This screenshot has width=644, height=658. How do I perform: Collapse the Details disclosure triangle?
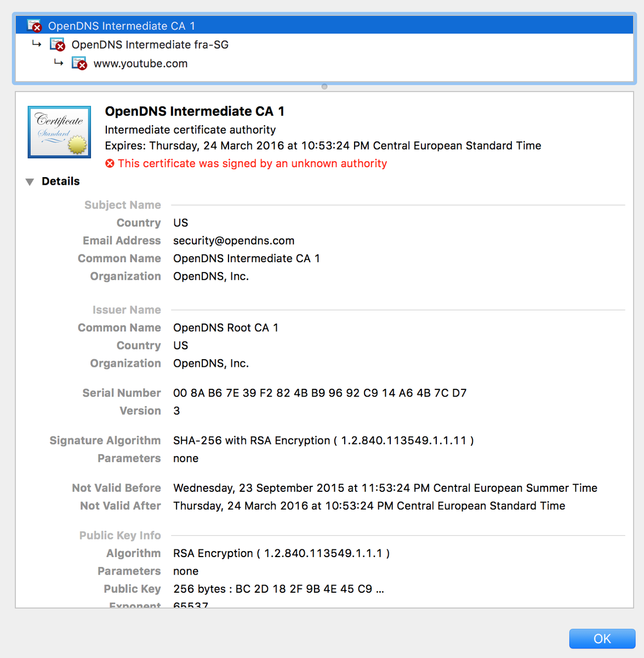click(x=30, y=181)
